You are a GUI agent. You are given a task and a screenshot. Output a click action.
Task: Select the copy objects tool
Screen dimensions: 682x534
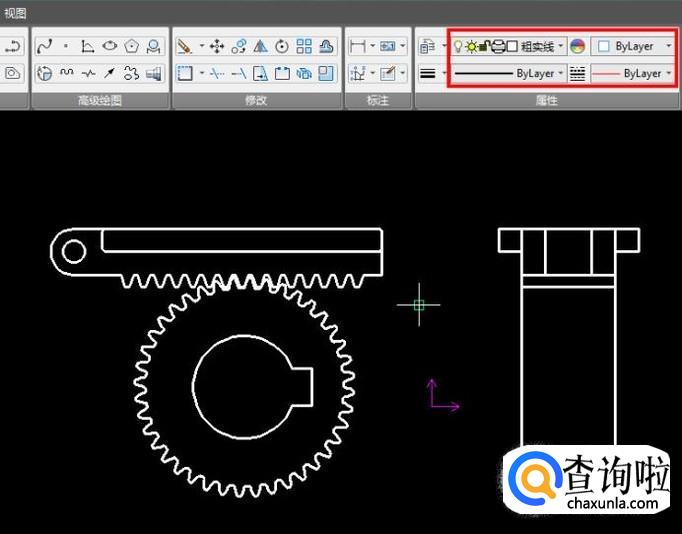[239, 46]
